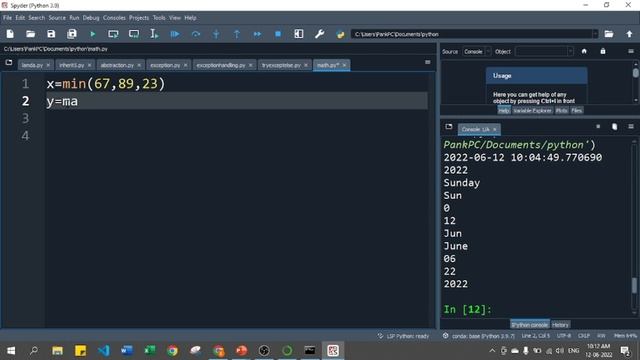Image resolution: width=640 pixels, height=360 pixels.
Task: Open editor file browse tabs button
Action: coord(9,63)
